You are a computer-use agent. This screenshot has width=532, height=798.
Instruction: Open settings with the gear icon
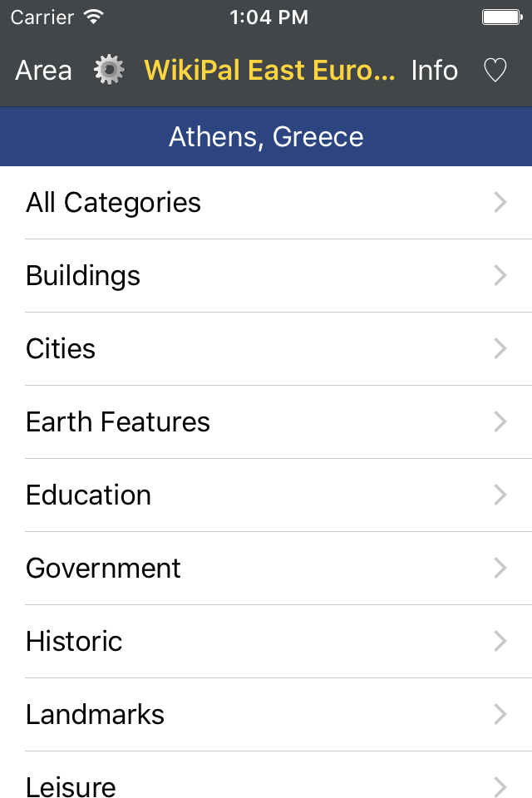pos(109,70)
